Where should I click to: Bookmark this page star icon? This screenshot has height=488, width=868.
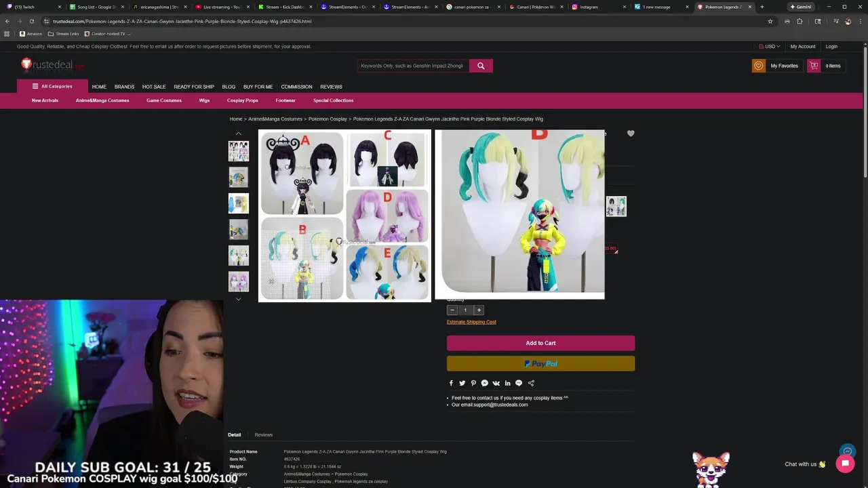[770, 21]
